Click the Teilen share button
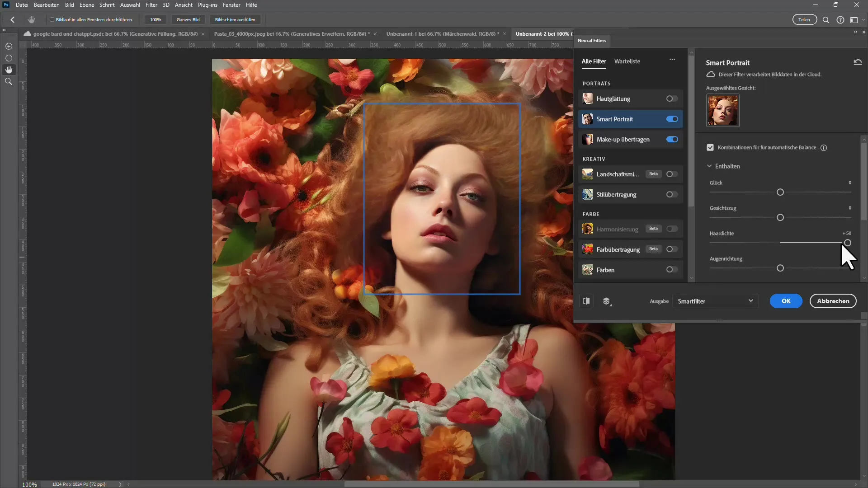This screenshot has width=868, height=488. coord(804,20)
